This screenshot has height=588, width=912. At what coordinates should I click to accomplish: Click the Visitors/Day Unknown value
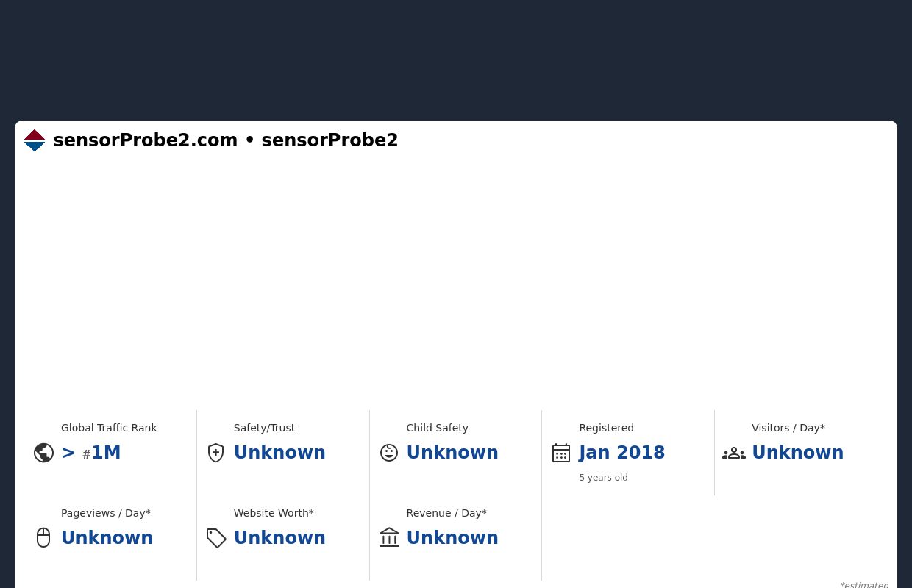pos(797,453)
